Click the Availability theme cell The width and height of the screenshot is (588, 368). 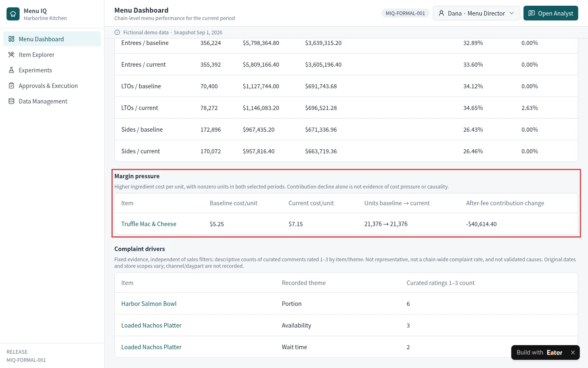(296, 325)
